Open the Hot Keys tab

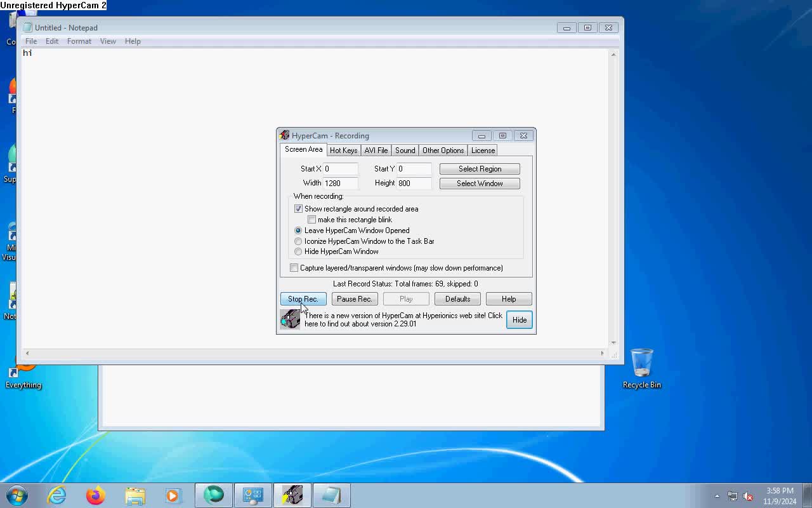[x=343, y=150]
